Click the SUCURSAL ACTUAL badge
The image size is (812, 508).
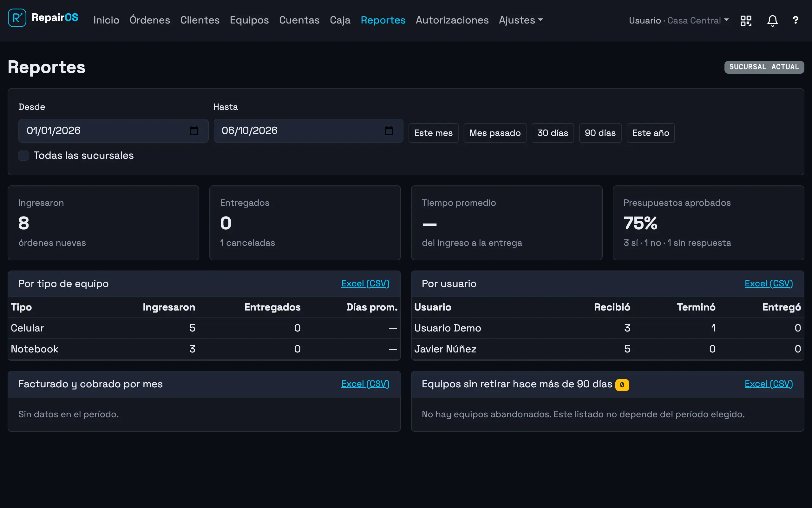click(764, 67)
